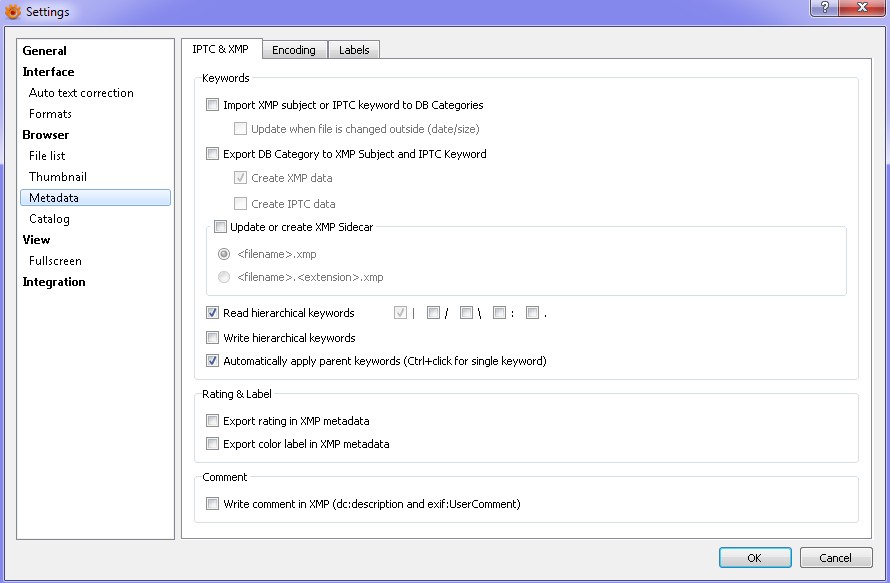This screenshot has width=890, height=583.
Task: Close the Settings dialog
Action: tap(862, 7)
